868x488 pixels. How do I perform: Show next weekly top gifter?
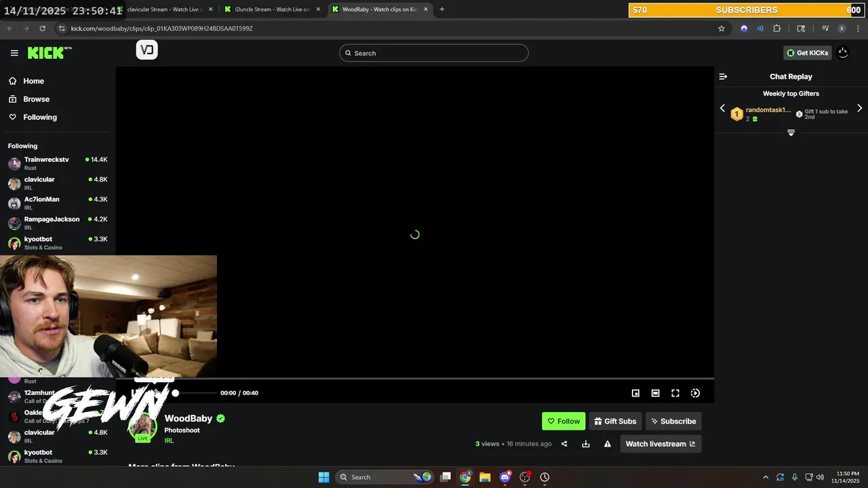point(859,108)
